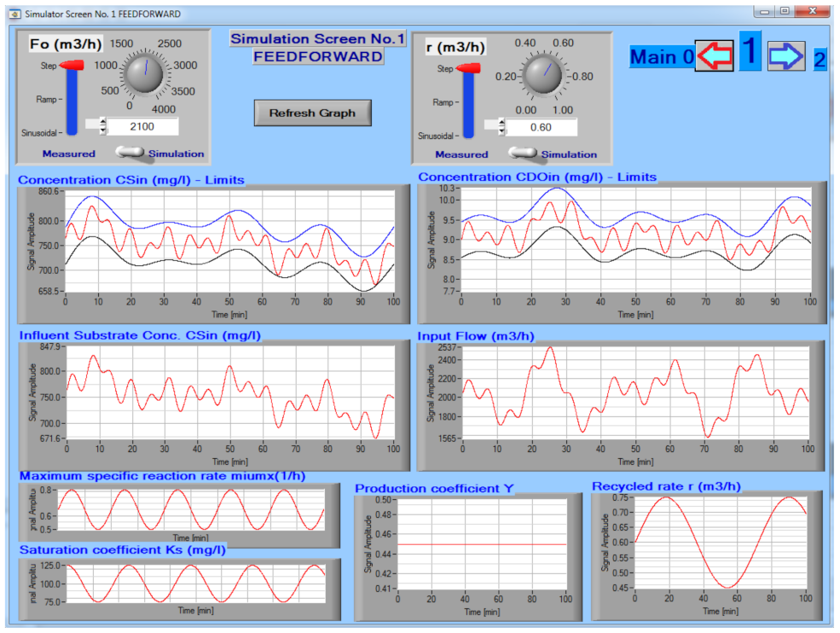The width and height of the screenshot is (840, 633).
Task: Click the 'Influent Substrate Conc. CSin' plot area
Action: click(x=229, y=392)
